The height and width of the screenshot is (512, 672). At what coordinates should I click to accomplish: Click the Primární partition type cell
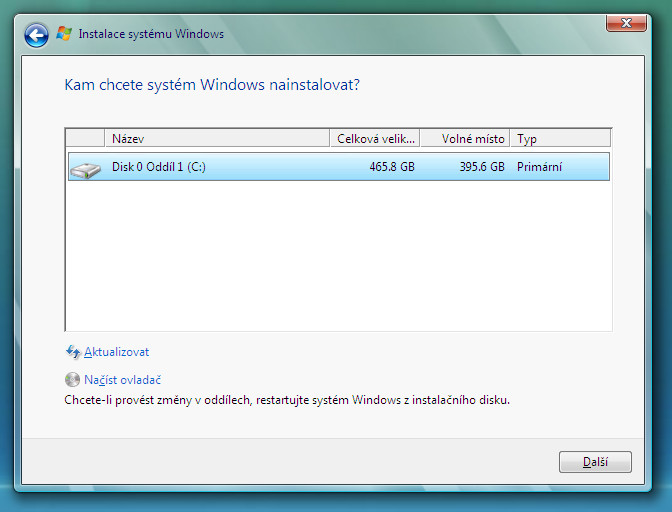pos(539,167)
